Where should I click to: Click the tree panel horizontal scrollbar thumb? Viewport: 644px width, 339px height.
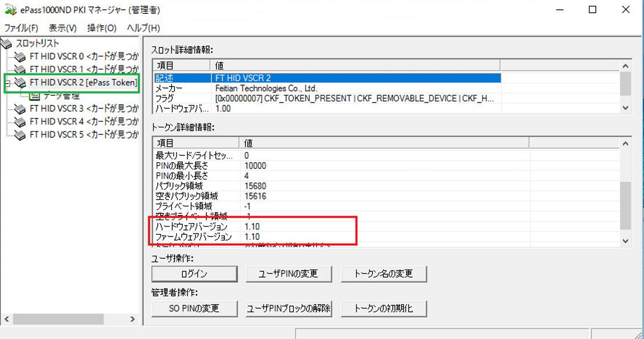pos(58,319)
